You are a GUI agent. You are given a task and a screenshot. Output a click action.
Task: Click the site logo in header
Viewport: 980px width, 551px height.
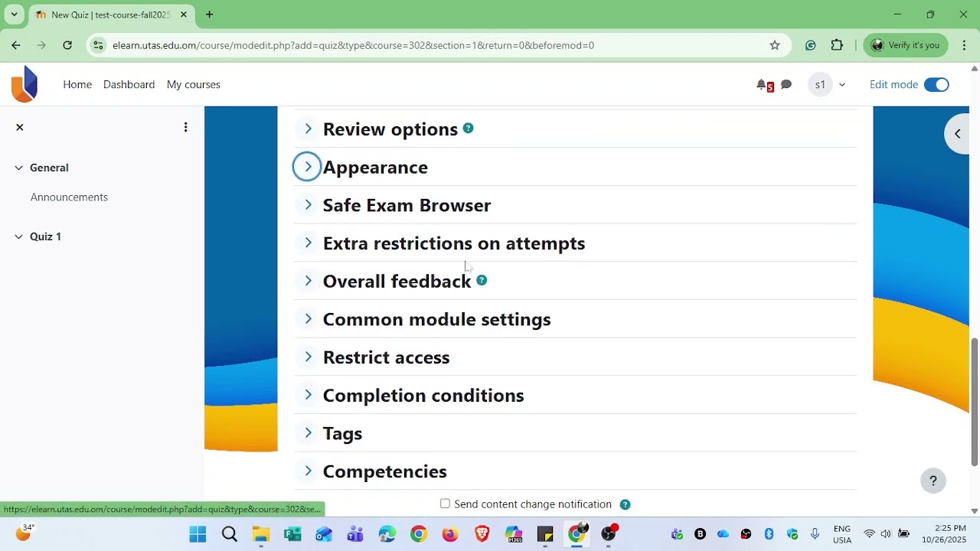click(24, 84)
